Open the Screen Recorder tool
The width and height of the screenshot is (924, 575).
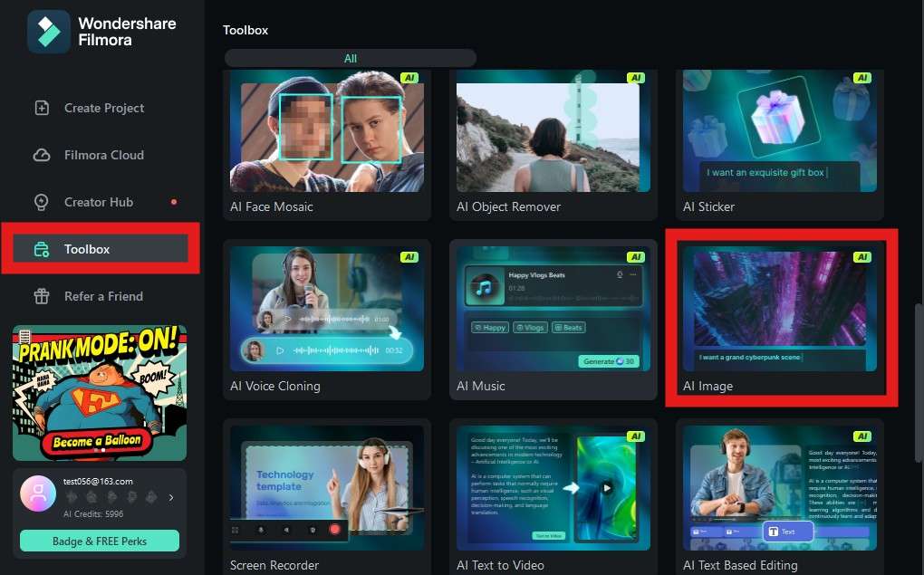[327, 498]
